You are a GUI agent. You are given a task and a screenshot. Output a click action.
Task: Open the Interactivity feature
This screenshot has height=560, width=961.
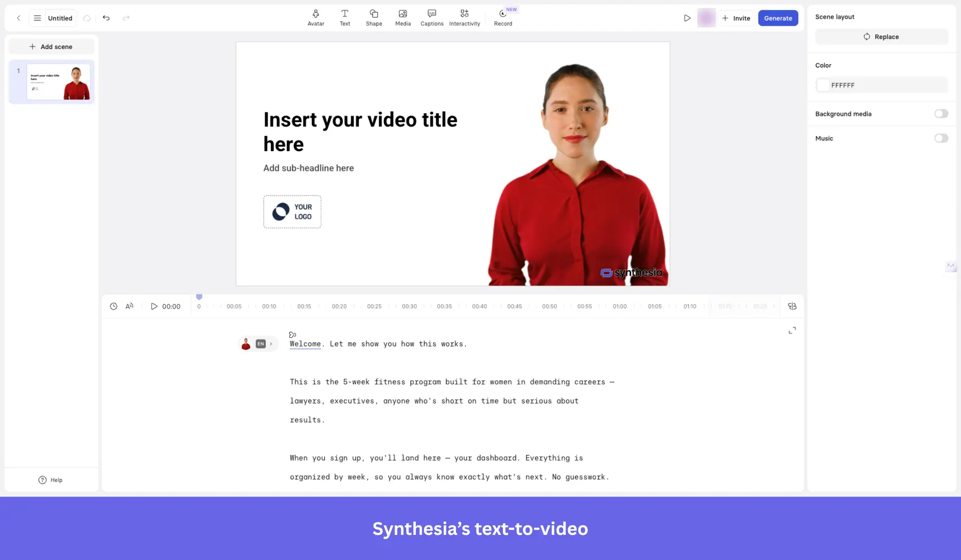point(464,18)
